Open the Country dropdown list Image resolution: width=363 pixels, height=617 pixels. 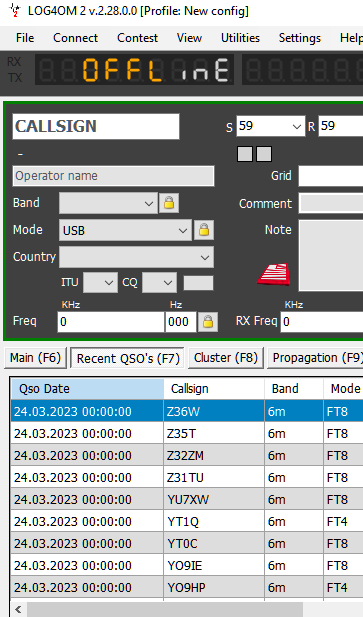(136, 257)
